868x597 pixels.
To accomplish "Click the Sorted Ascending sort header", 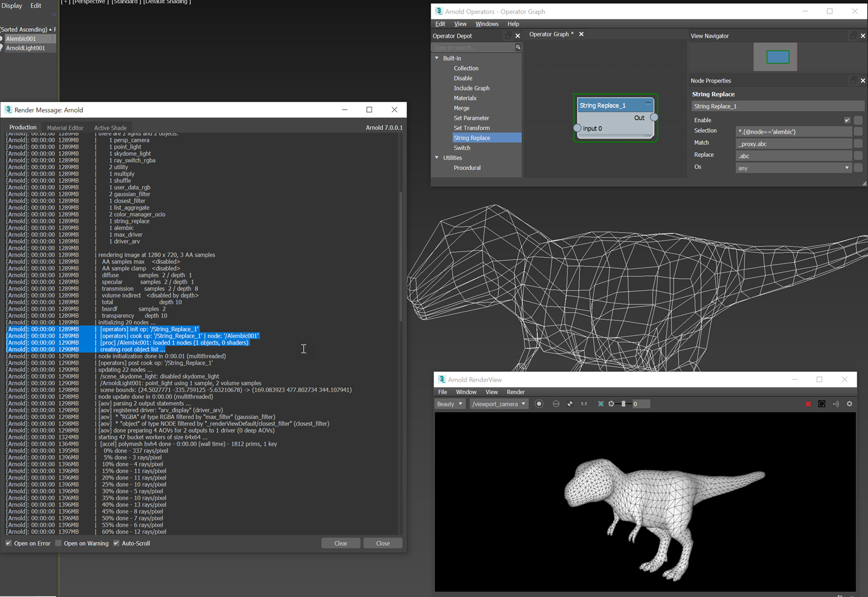I will [25, 29].
